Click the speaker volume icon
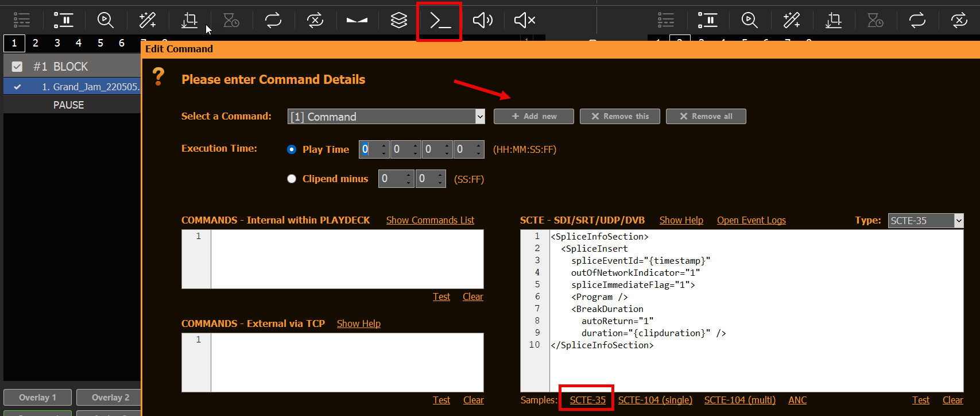The width and height of the screenshot is (980, 416). click(x=482, y=21)
